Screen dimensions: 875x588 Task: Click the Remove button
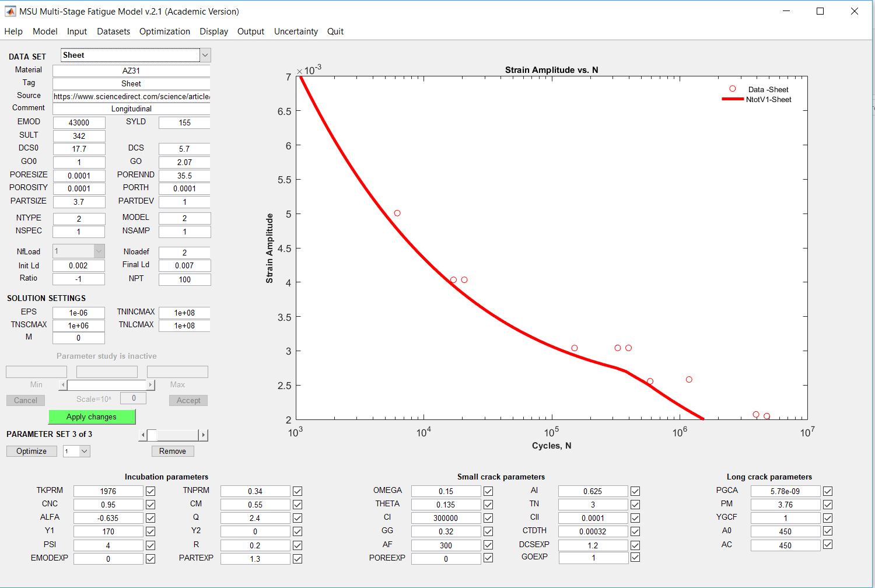[x=173, y=451]
